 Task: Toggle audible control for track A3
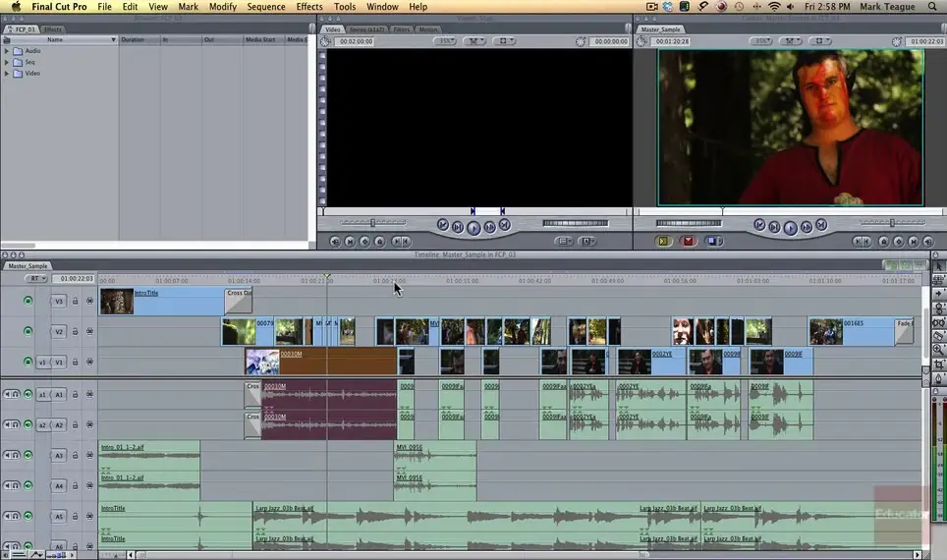tap(28, 455)
